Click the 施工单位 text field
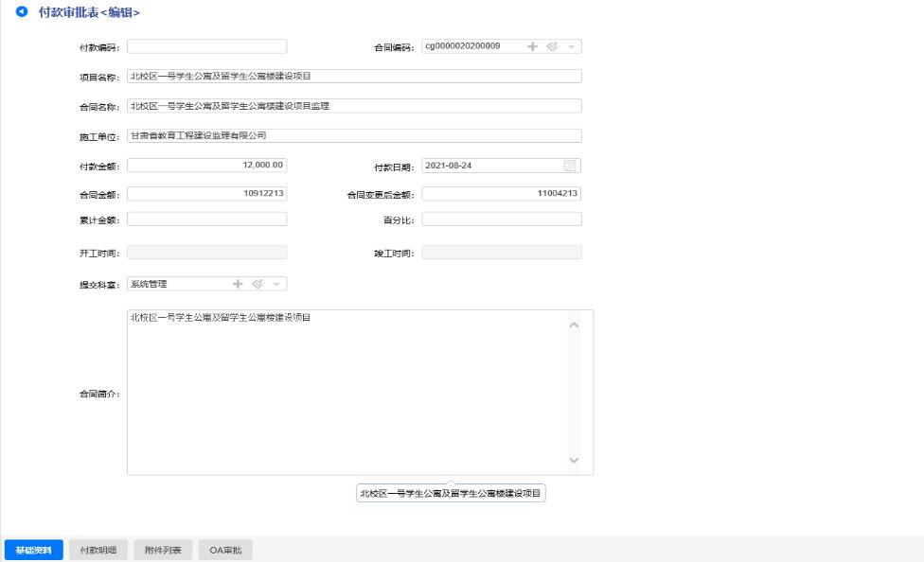Screen dimensions: 924x562 (353, 135)
